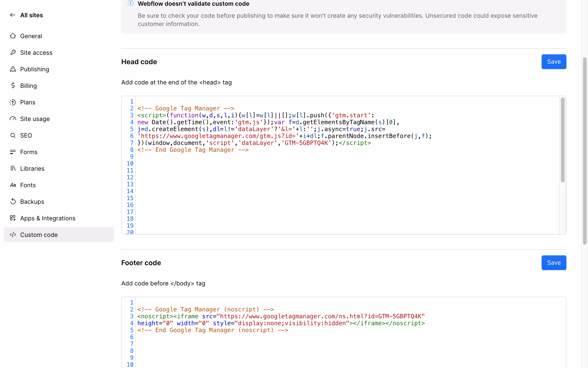Click 'Add code before </body> tag' text
The width and height of the screenshot is (588, 368).
163,283
